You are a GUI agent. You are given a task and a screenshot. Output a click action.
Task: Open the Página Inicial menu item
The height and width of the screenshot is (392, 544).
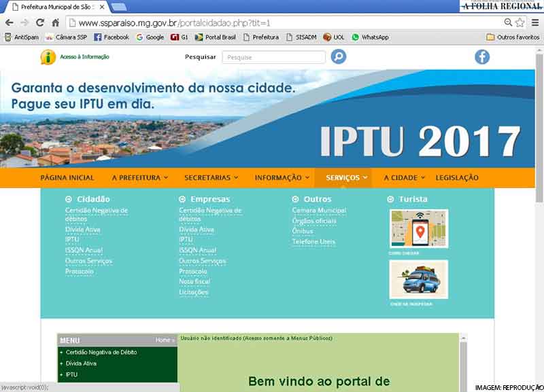[67, 178]
